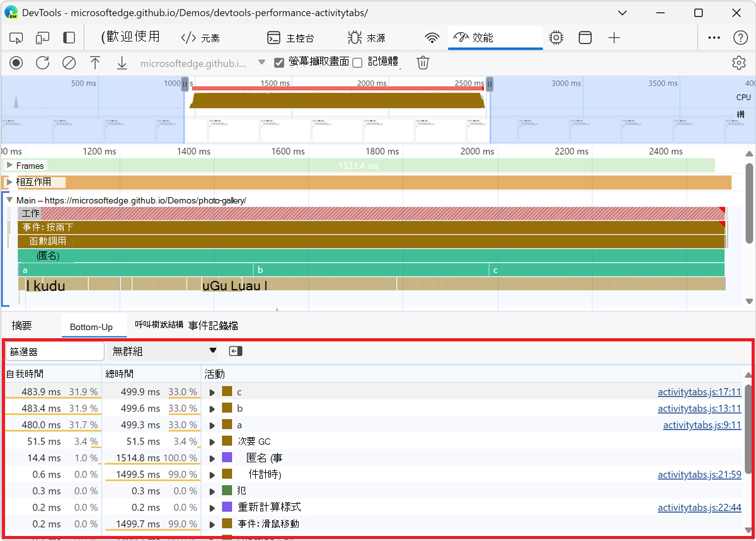Disable the 螢幕擷取畫面 checkbox

click(278, 62)
